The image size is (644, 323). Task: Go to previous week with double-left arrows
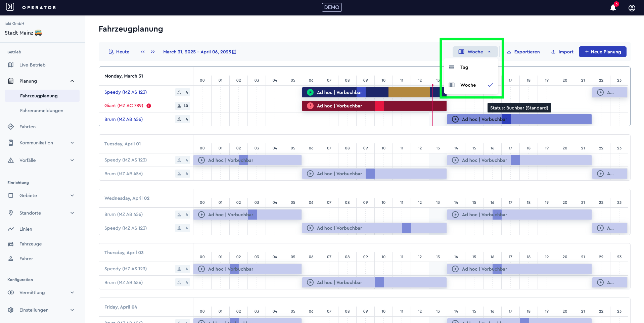(143, 52)
